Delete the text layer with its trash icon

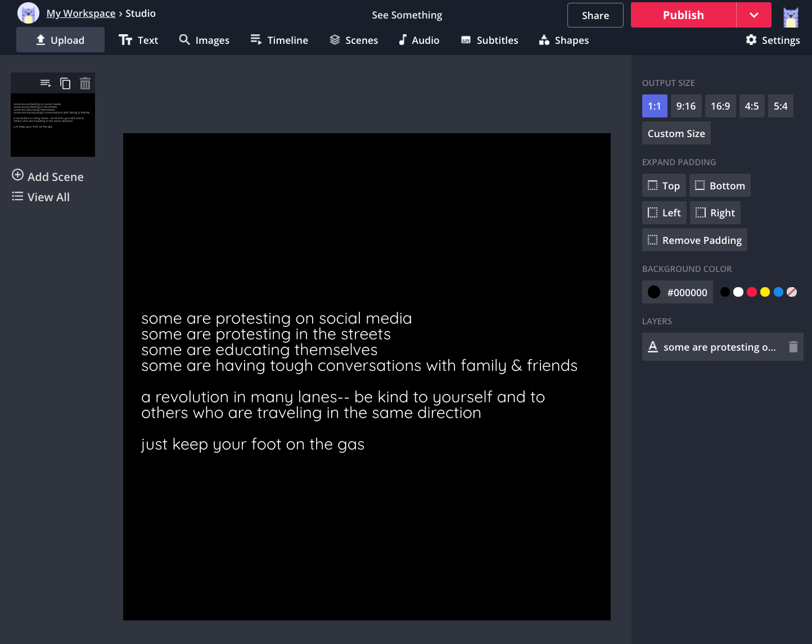coord(793,347)
